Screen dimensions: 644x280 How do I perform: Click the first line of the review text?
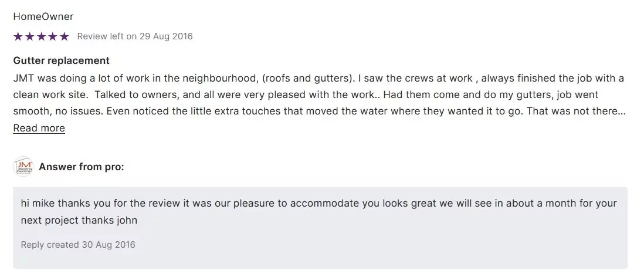(x=318, y=78)
